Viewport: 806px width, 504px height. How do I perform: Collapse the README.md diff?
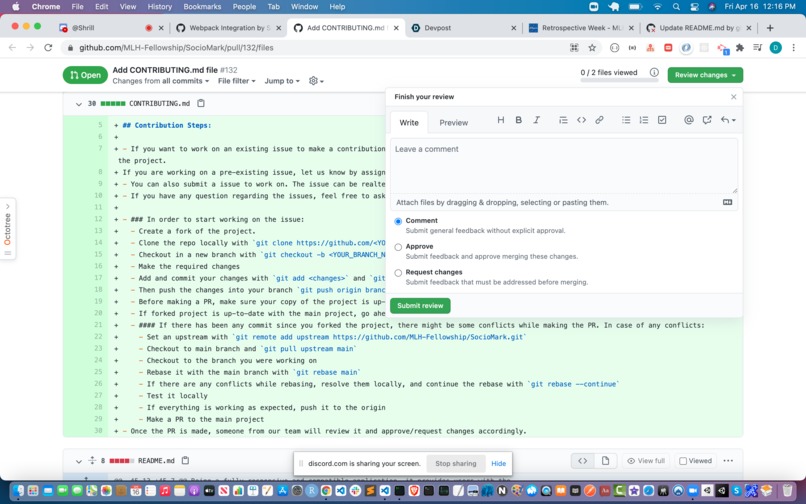79,461
